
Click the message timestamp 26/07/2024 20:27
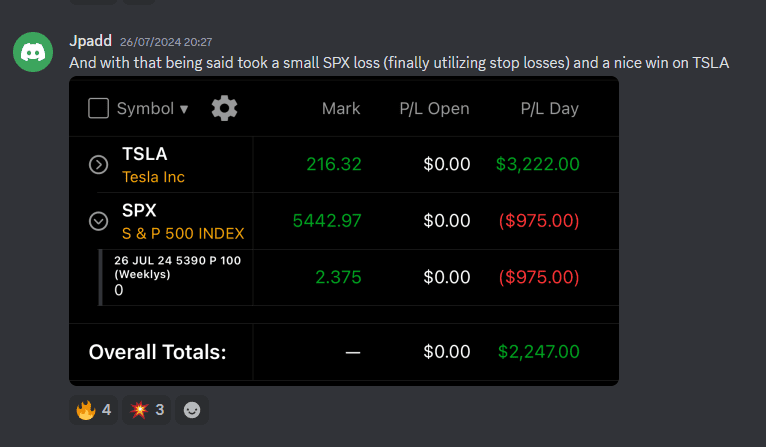click(166, 42)
